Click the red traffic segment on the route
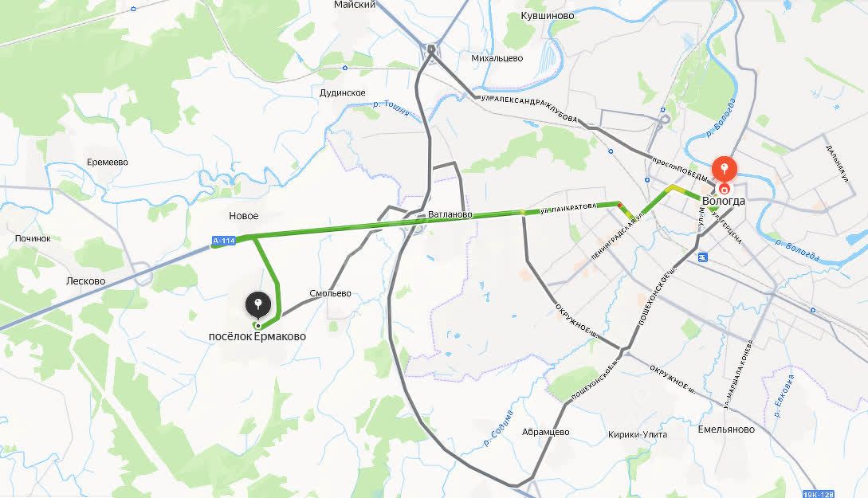 tap(621, 206)
